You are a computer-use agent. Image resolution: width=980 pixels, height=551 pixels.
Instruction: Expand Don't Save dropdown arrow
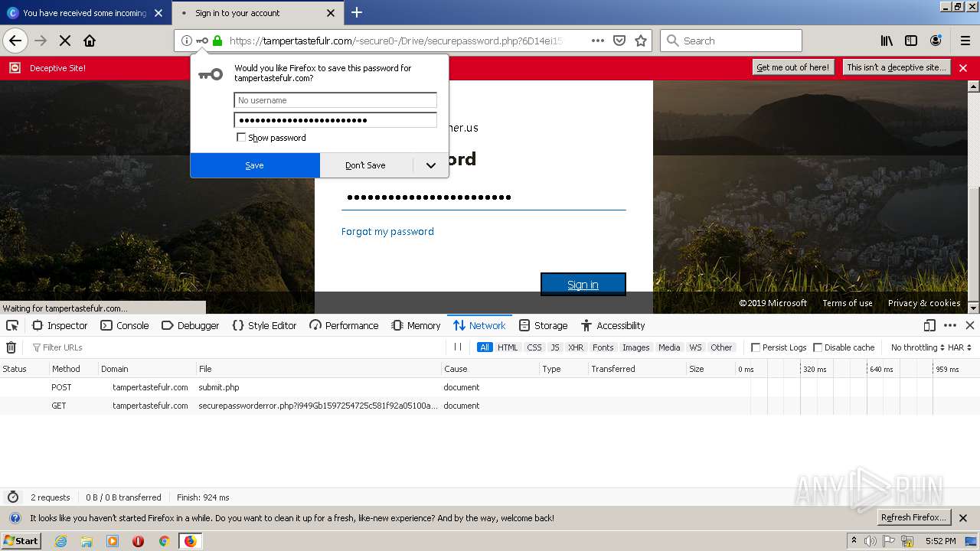[431, 165]
